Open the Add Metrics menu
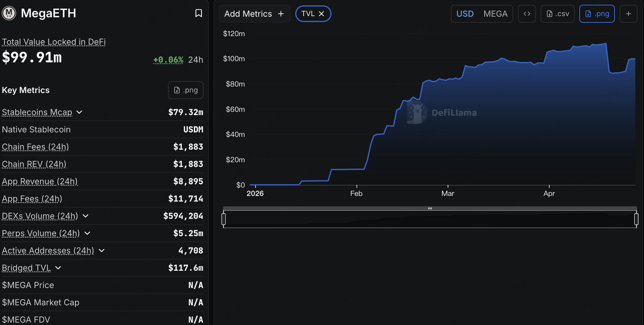The width and height of the screenshot is (644, 325). [x=254, y=14]
